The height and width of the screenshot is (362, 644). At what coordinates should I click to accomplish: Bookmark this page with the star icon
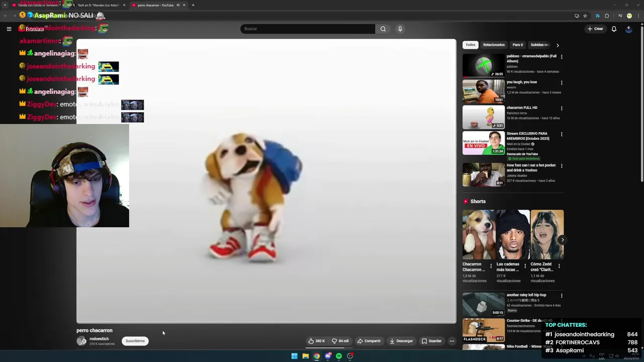pos(585,16)
